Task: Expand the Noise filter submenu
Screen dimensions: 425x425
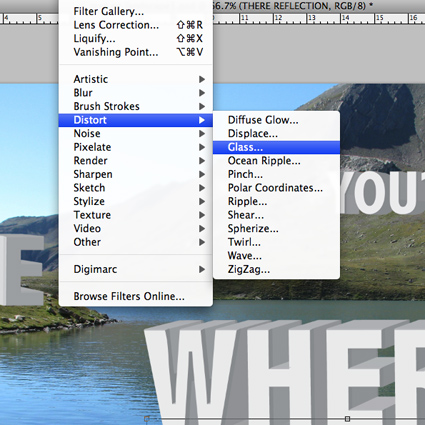Action: click(x=136, y=134)
